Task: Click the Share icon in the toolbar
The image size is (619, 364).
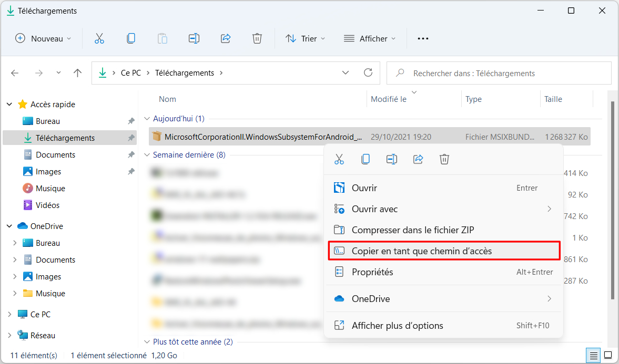Action: (226, 38)
